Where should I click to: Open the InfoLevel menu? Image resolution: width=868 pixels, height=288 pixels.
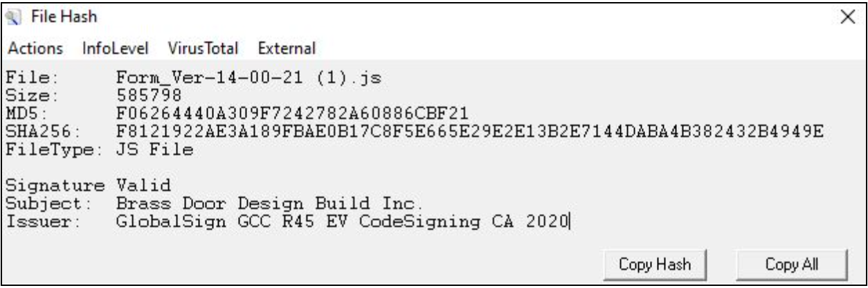[x=106, y=48]
